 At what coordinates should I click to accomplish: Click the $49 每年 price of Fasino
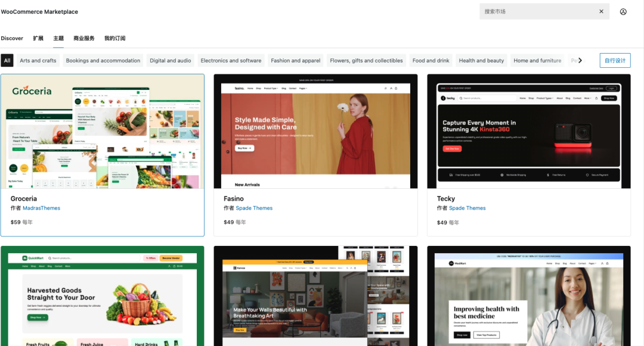click(x=235, y=222)
